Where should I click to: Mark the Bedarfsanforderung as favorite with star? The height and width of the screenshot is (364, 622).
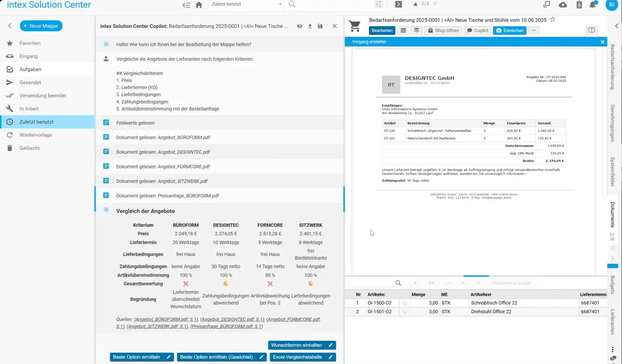(x=553, y=20)
